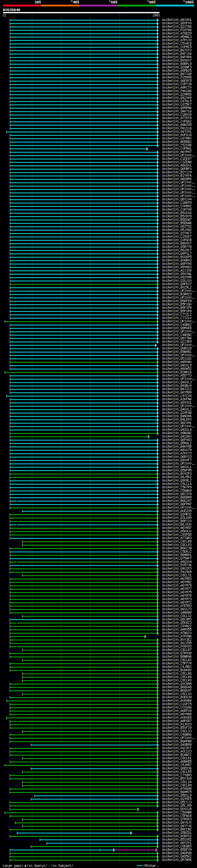Click the white query sequence bar
The height and width of the screenshot is (868, 197).
tap(81, 13)
